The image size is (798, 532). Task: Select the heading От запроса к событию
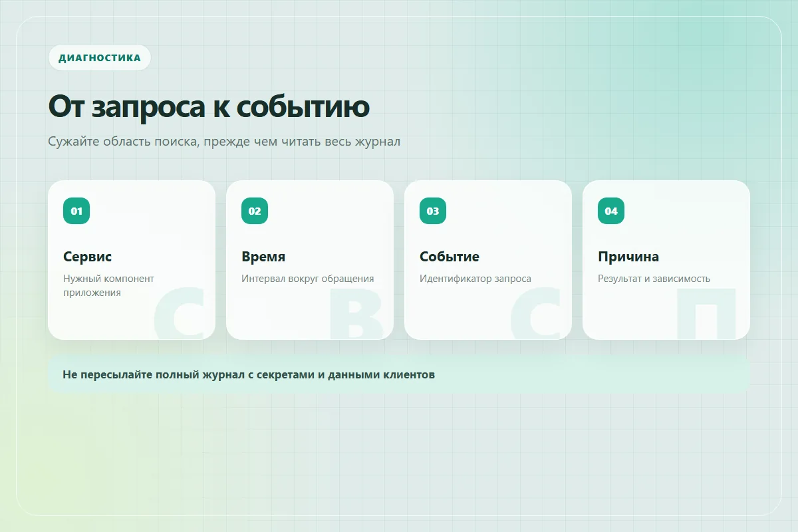point(209,106)
